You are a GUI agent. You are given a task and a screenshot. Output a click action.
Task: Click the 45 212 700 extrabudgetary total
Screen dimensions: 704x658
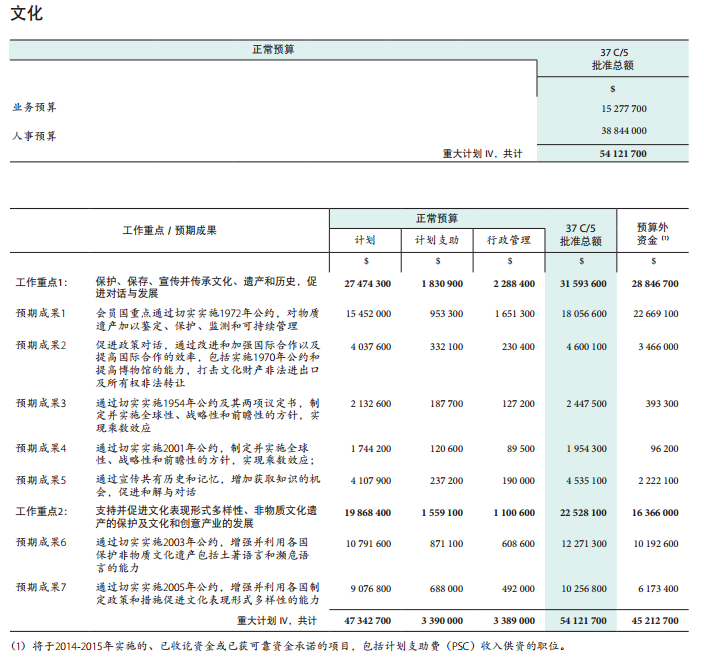(655, 621)
